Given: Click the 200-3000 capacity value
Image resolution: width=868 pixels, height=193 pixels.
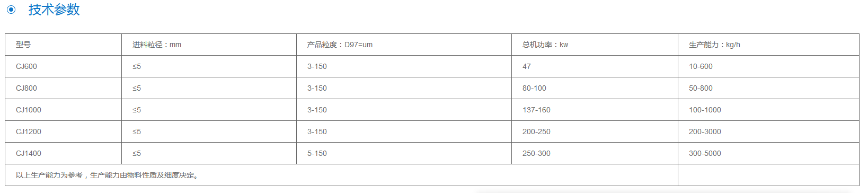Looking at the screenshot, I should coord(705,131).
